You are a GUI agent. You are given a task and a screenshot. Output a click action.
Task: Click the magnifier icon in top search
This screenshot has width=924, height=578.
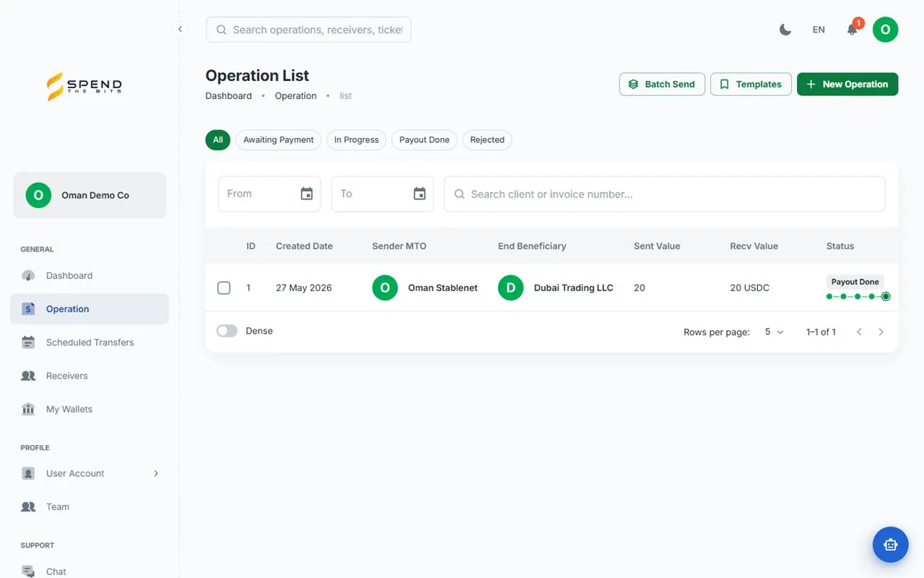220,30
